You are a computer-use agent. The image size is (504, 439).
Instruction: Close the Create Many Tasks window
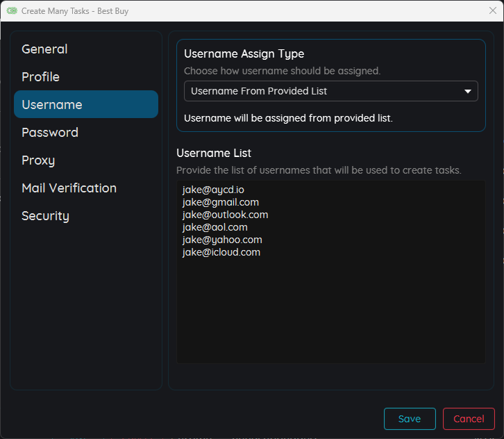(492, 10)
